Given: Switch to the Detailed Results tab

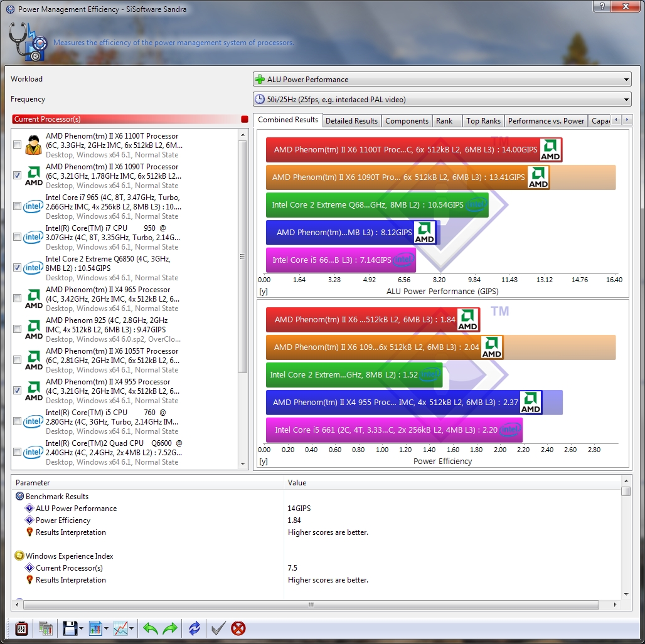Looking at the screenshot, I should tap(352, 121).
